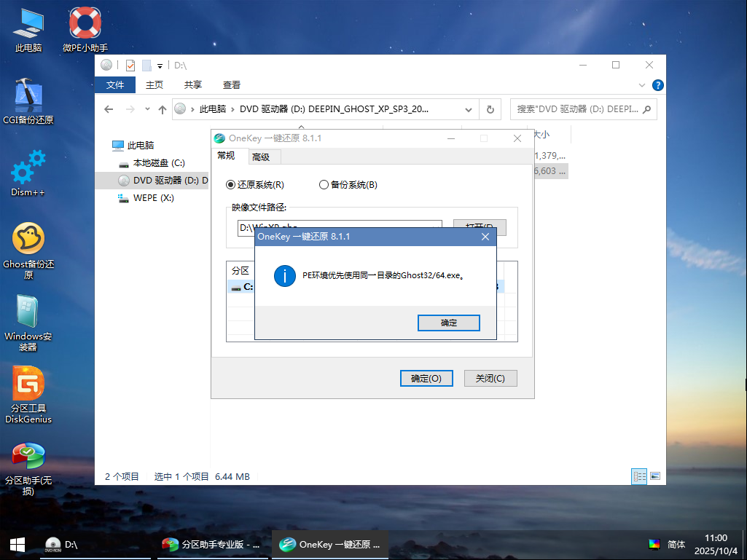Image resolution: width=747 pixels, height=560 pixels.
Task: Click the 分区 column header in OneKey
Action: tap(240, 270)
